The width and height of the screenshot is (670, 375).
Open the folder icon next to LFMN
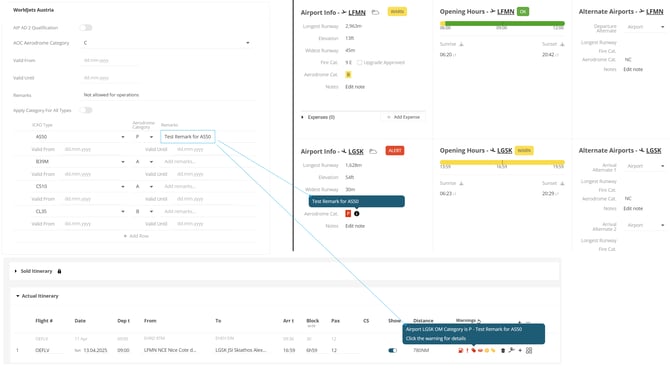(x=375, y=12)
